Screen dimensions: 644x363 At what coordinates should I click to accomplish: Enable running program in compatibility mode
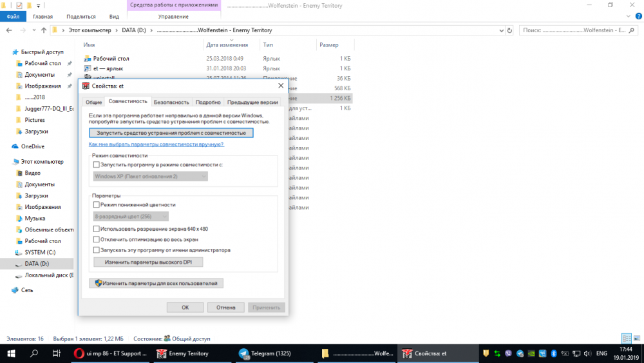96,164
